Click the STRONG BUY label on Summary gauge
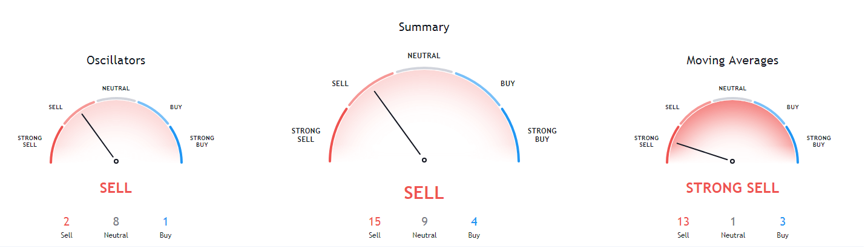The image size is (868, 248). [542, 135]
